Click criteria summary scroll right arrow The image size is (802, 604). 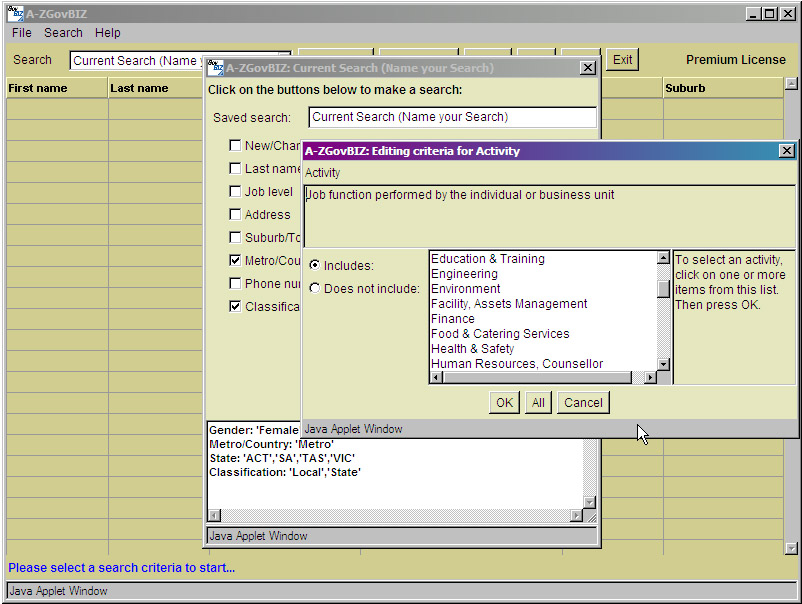point(576,516)
